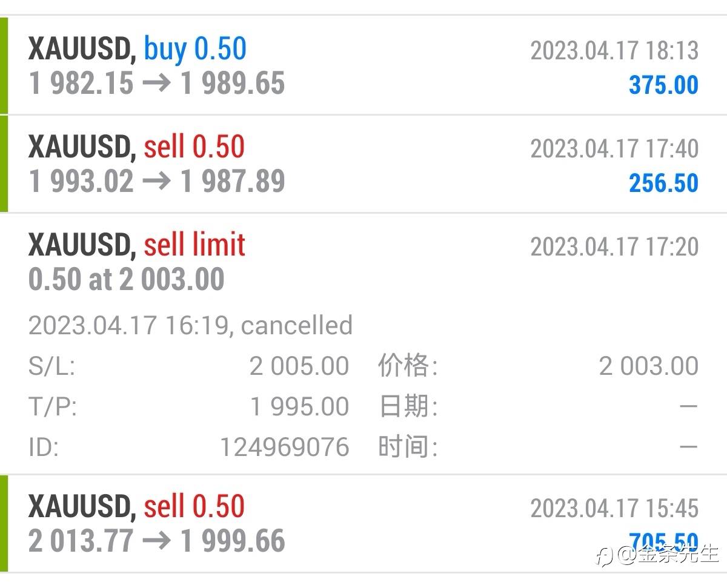Tap the 0.50 at 2 003.00 order line
Image resolution: width=727 pixels, height=588 pixels.
(126, 279)
